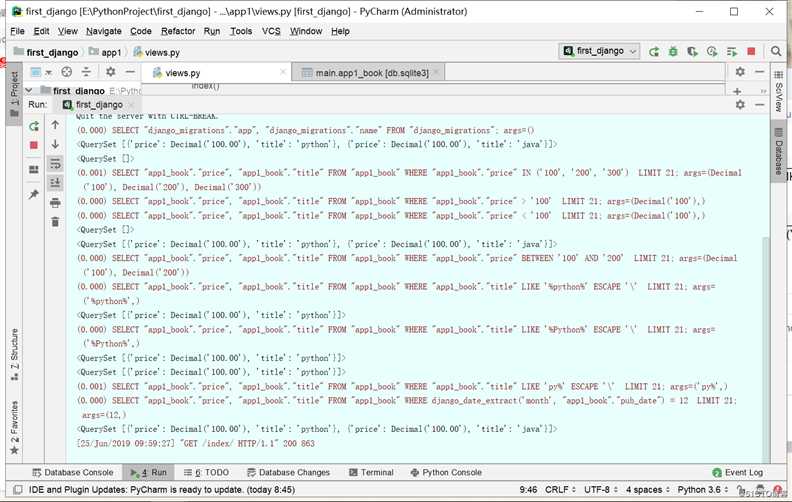The height and width of the screenshot is (502, 792).
Task: Pin the Run tab
Action: coord(34,194)
